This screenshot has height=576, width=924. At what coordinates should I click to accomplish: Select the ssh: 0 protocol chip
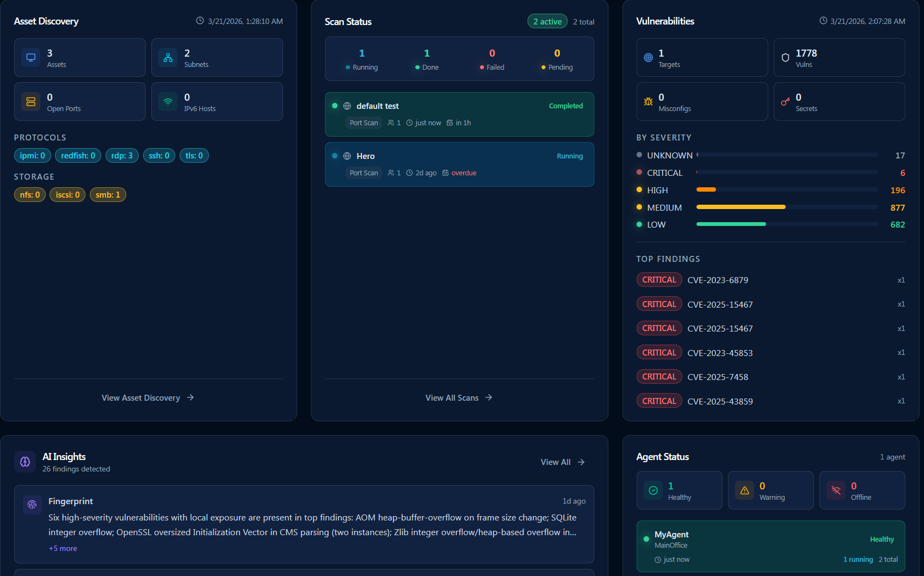point(159,156)
